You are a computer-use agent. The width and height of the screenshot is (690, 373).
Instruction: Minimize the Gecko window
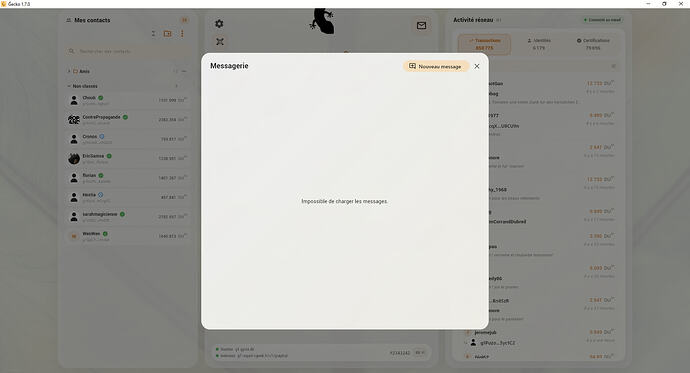coord(648,4)
